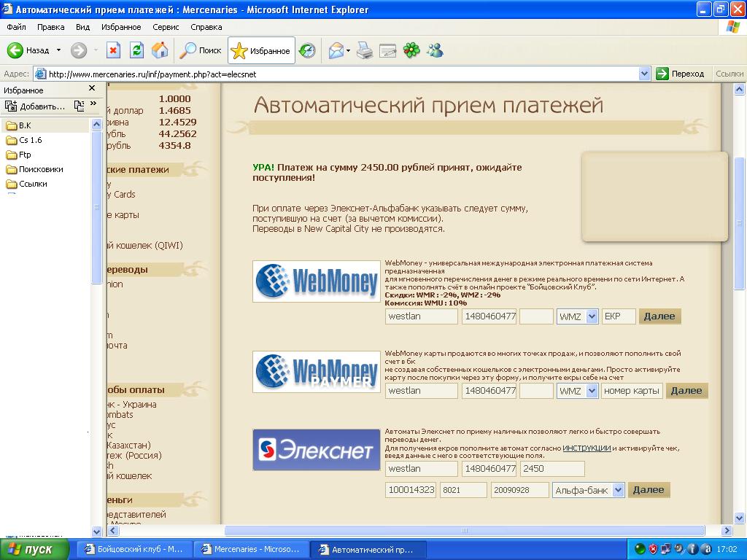Open the Файл menu
747x560 pixels.
[17, 27]
